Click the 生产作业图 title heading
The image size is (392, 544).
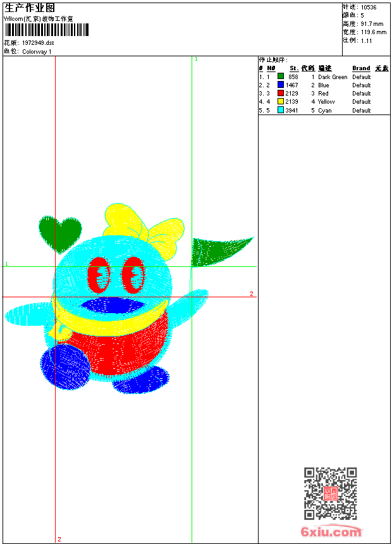30,8
